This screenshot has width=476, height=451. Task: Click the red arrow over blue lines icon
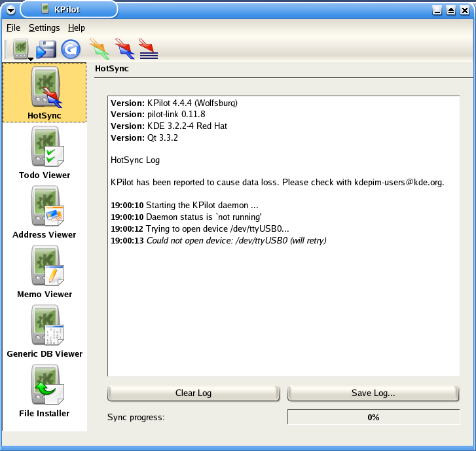click(x=148, y=49)
